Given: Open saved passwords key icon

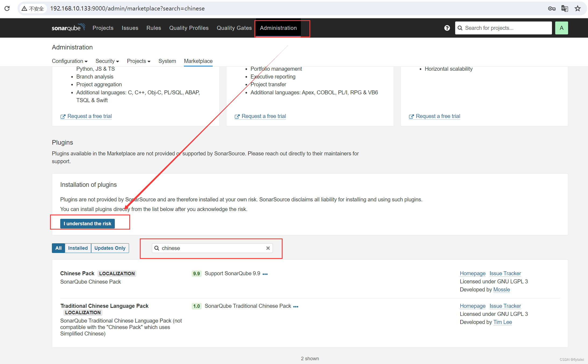Looking at the screenshot, I should point(552,9).
